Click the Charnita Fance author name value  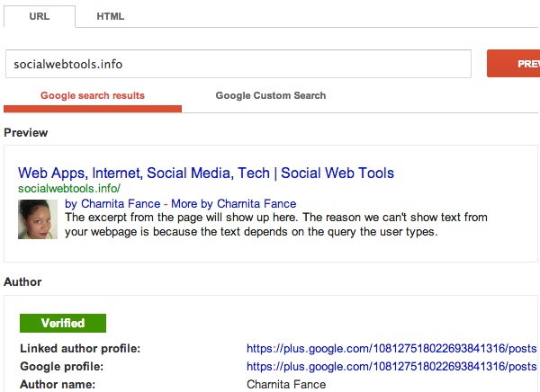pos(286,384)
